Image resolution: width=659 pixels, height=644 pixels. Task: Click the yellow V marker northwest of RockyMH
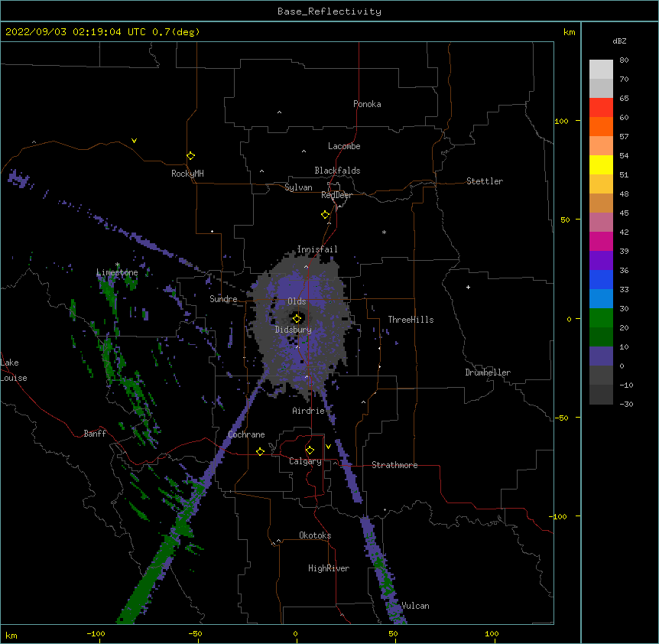[134, 141]
